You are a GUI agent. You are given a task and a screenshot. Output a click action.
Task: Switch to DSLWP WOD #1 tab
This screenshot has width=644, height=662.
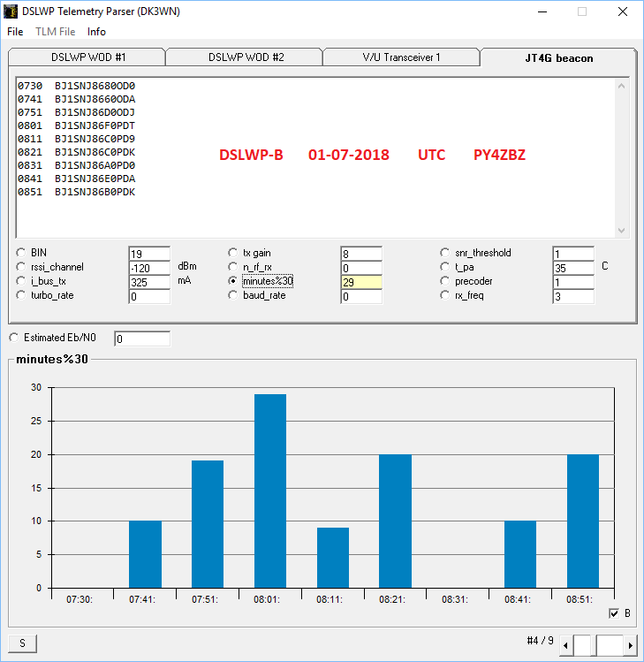[x=88, y=57]
